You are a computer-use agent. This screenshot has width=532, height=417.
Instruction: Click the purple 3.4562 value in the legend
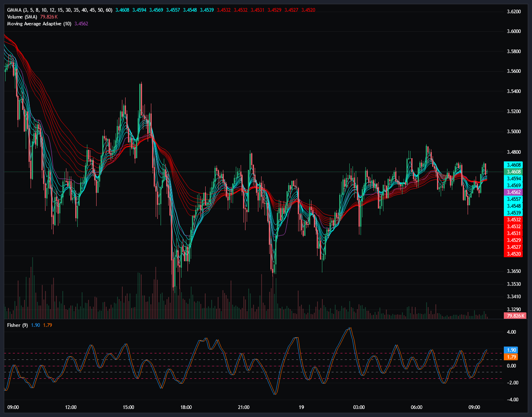(x=81, y=24)
